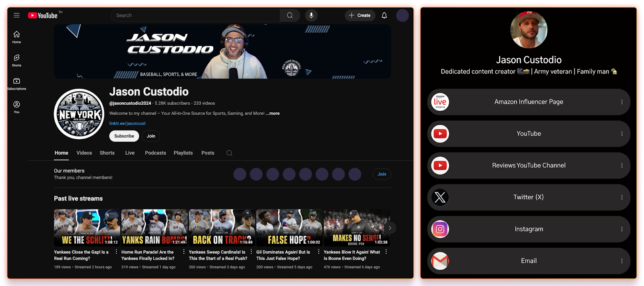Switch to the Playlists tab
Screen dimensions: 644x286
click(x=183, y=153)
